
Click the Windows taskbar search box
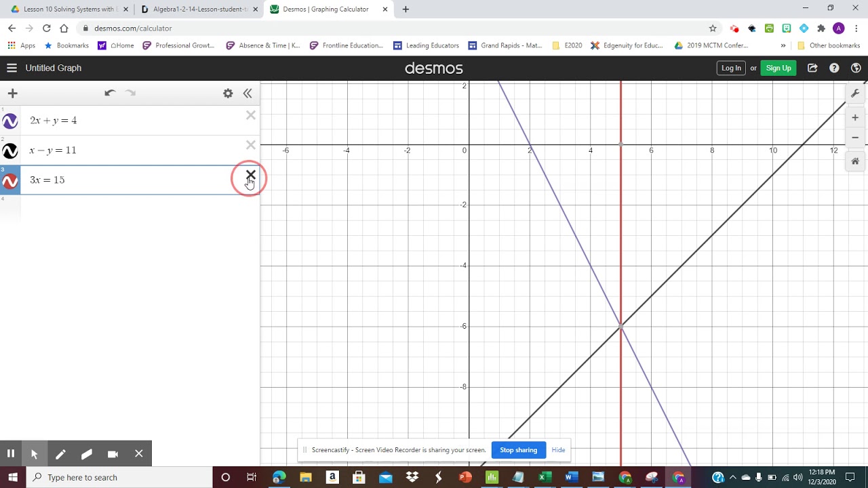(119, 477)
